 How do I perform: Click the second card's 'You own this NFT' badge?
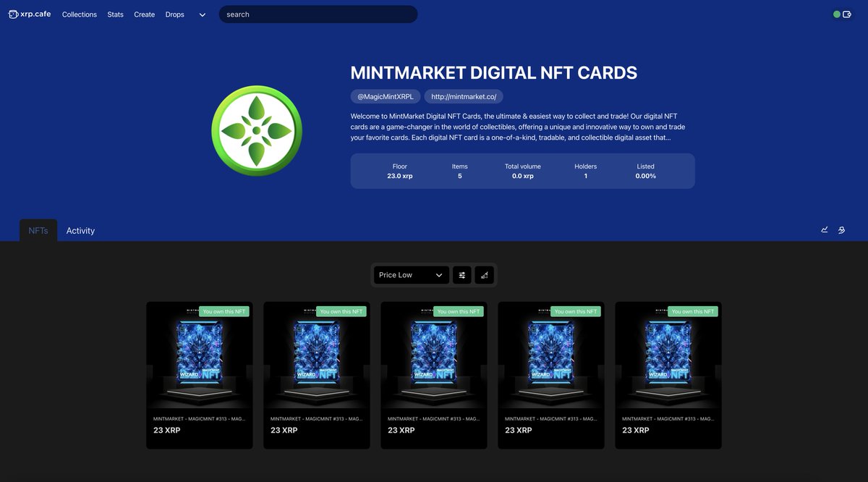point(341,311)
